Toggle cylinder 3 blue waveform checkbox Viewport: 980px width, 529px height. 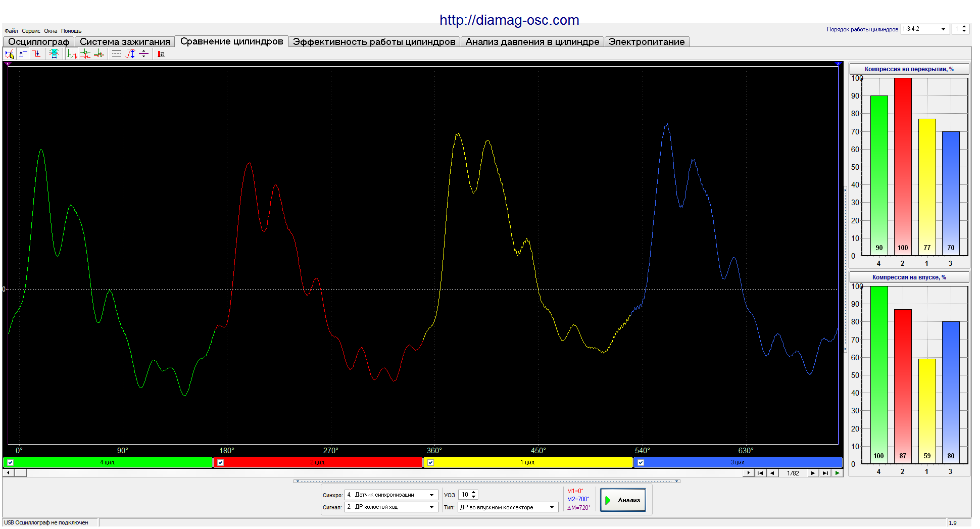coord(641,462)
